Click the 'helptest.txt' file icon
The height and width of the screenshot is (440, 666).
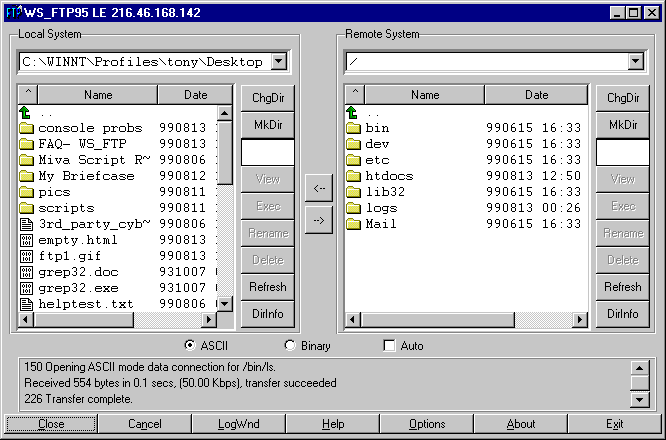tap(26, 304)
